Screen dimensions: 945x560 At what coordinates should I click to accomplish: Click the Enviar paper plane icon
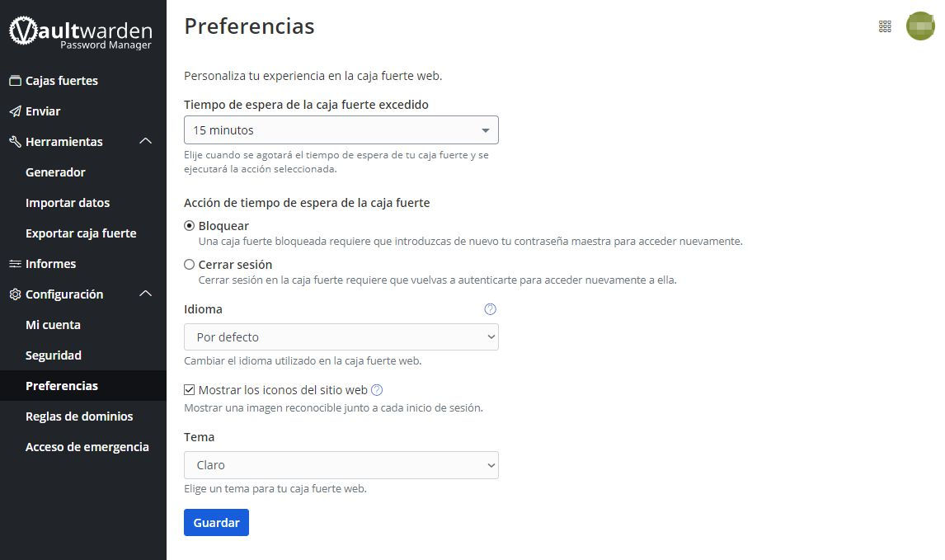[x=15, y=111]
